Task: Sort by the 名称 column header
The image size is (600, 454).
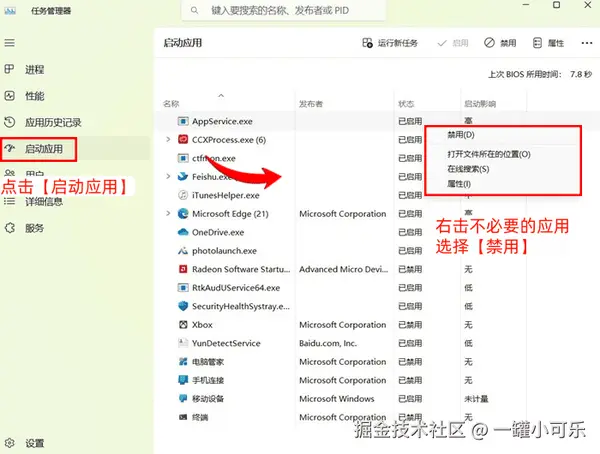Action: 171,104
